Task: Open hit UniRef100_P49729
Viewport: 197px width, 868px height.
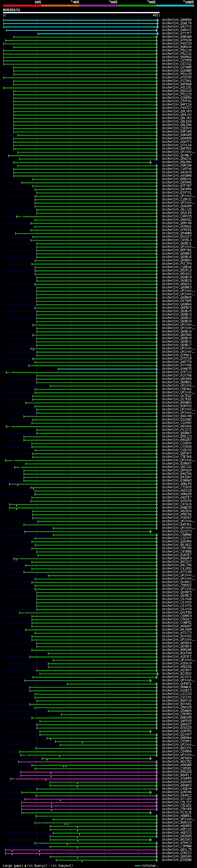Action: point(177,43)
